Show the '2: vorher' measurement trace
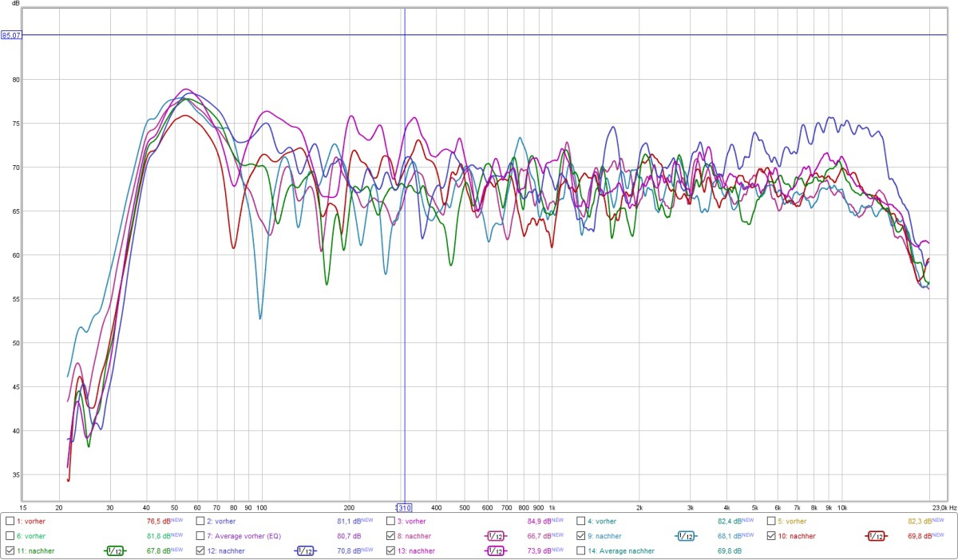958x560 pixels. pos(200,521)
